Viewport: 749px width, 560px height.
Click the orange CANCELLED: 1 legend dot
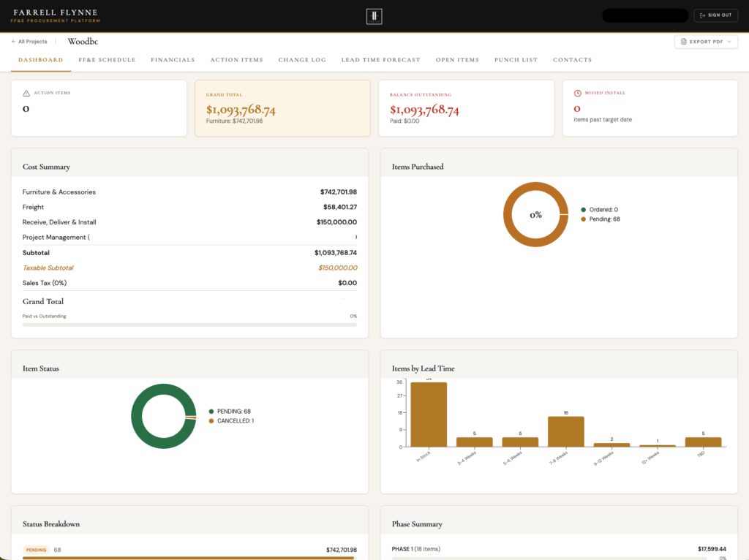click(x=211, y=421)
